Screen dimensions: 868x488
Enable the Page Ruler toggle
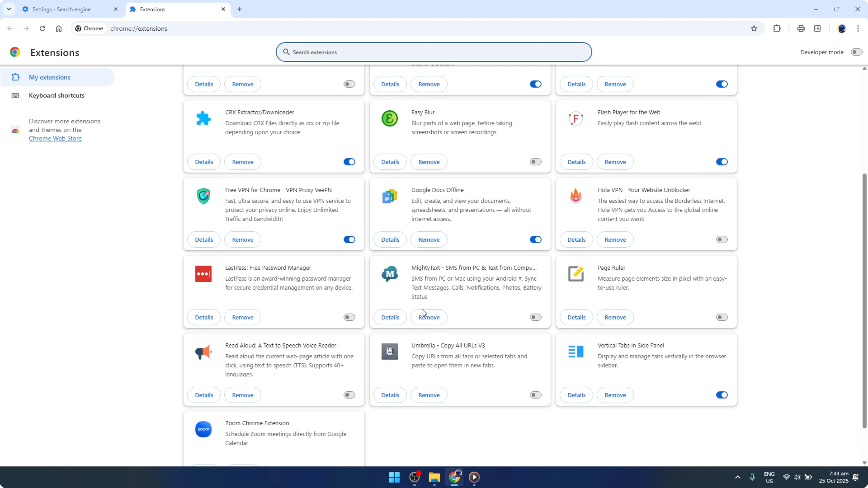click(x=722, y=317)
